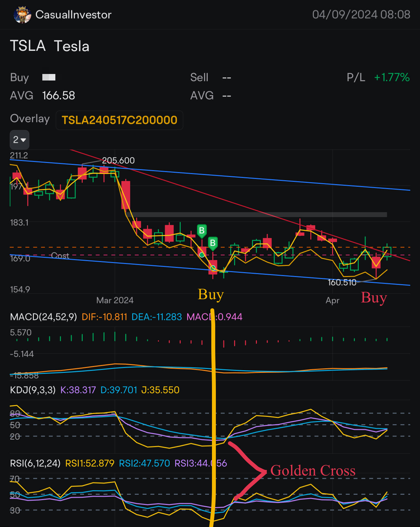Select the TSLA240517C200000 overlay option
Screen dimensions: 420x527
coord(119,120)
